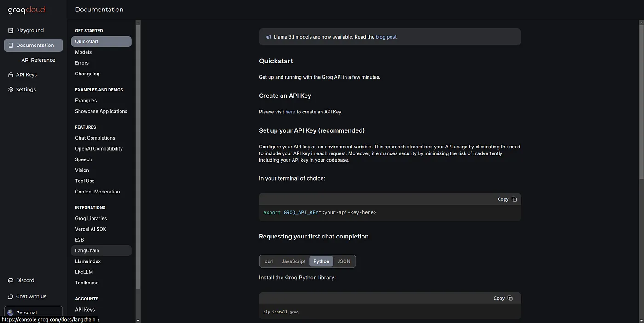
Task: Click the API Keys lock icon
Action: [11, 75]
